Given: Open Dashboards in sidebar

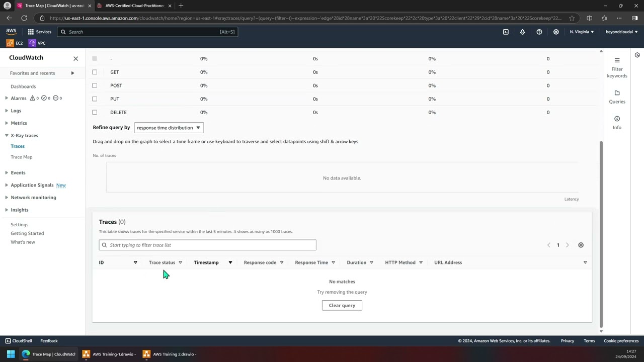Looking at the screenshot, I should click(23, 86).
